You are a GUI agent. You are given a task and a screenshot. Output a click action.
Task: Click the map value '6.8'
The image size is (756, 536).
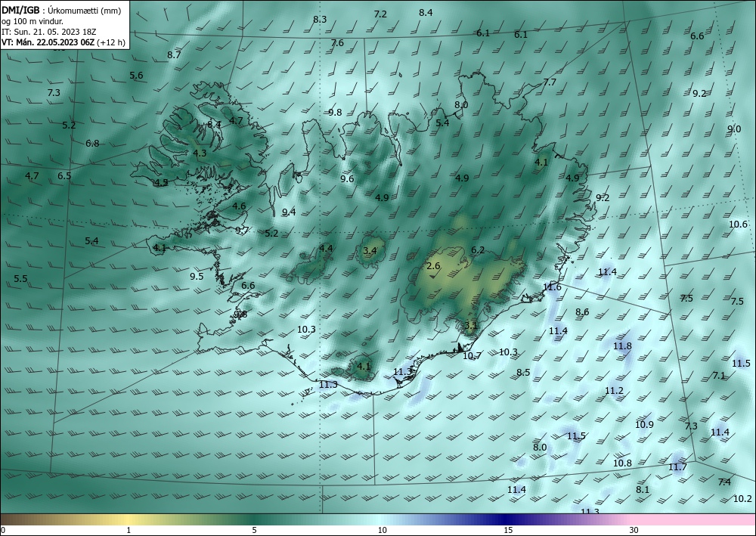pos(92,143)
